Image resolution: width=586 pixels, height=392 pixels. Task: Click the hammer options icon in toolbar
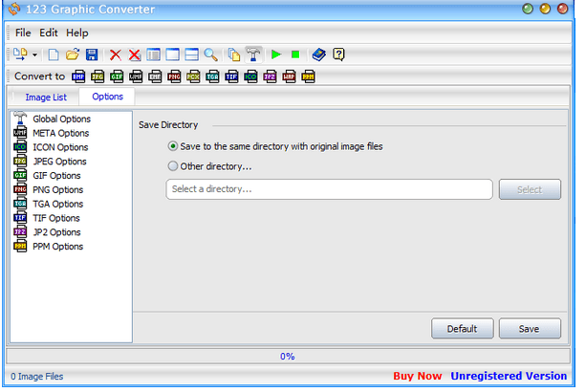[253, 54]
